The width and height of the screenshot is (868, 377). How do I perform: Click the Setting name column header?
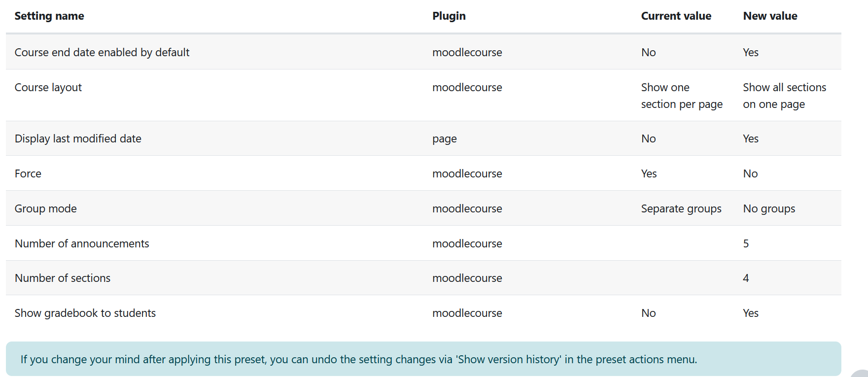coord(49,16)
